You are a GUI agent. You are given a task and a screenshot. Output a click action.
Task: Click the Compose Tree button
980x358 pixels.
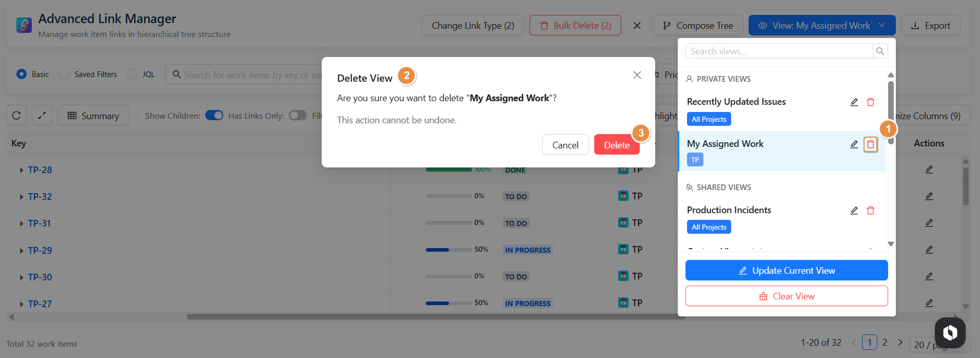pos(698,25)
